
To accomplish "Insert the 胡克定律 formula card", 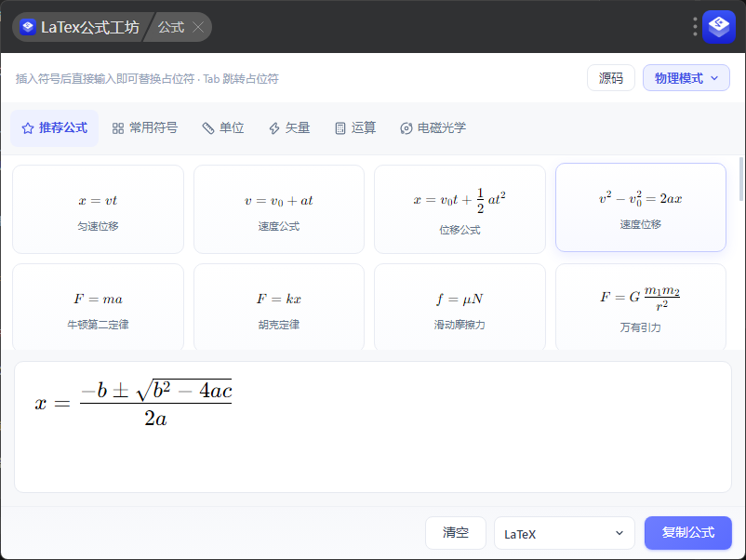I will [279, 307].
